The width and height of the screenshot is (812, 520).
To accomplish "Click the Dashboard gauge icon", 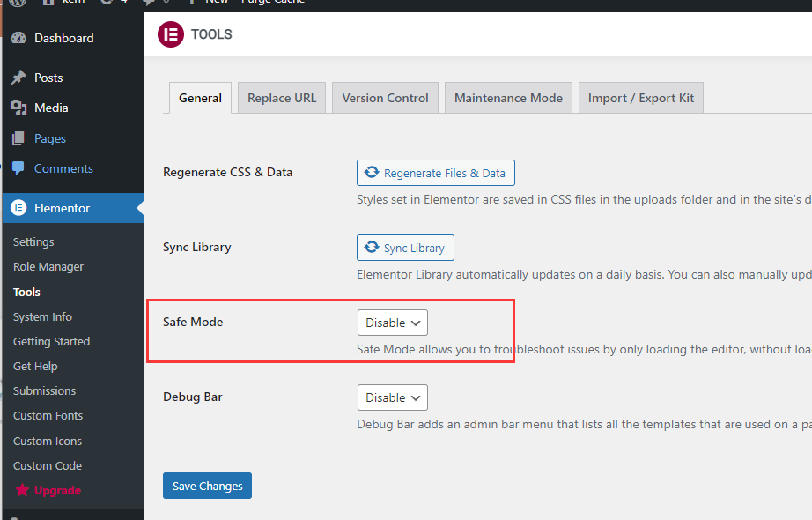I will pyautogui.click(x=18, y=38).
